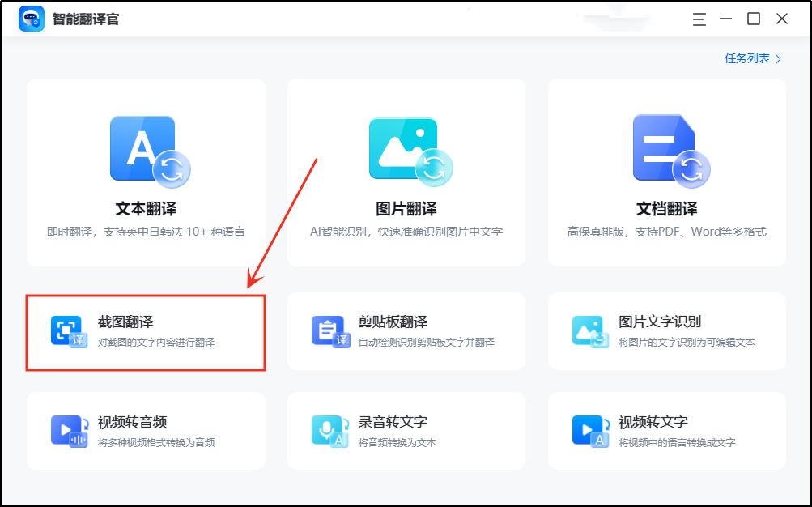812x507 pixels.
Task: Click the 智能翻译官 app logo
Action: (x=32, y=18)
